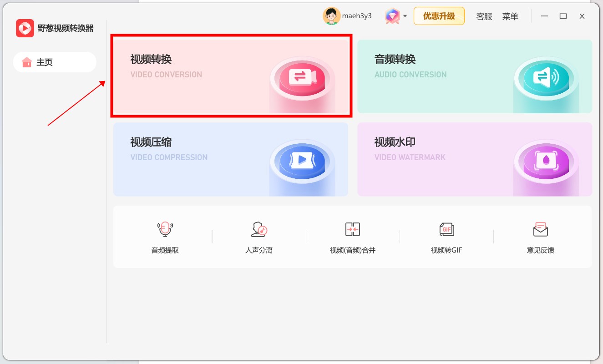This screenshot has width=603, height=364.
Task: Click the 意见反馈 envelope icon
Action: pos(541,229)
